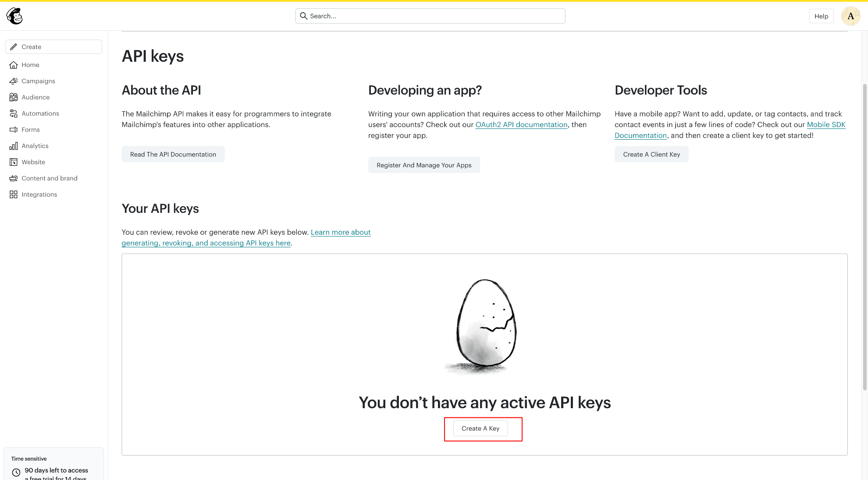This screenshot has height=480, width=868.
Task: Click the clock icon in Time sensitive notice
Action: coord(16,473)
